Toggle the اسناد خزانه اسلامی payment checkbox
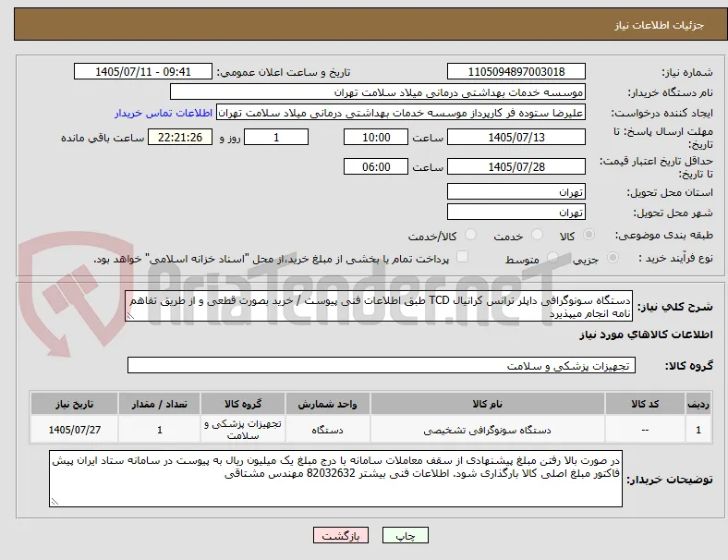 463,257
